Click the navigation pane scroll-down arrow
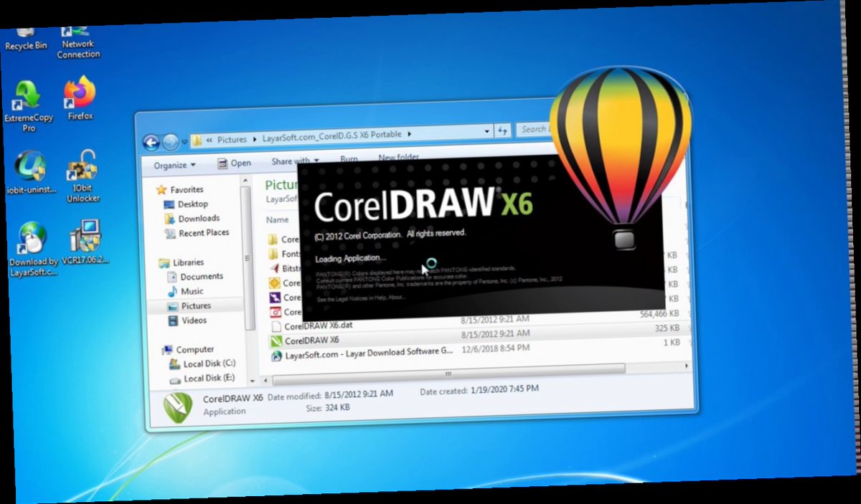 tap(252, 381)
